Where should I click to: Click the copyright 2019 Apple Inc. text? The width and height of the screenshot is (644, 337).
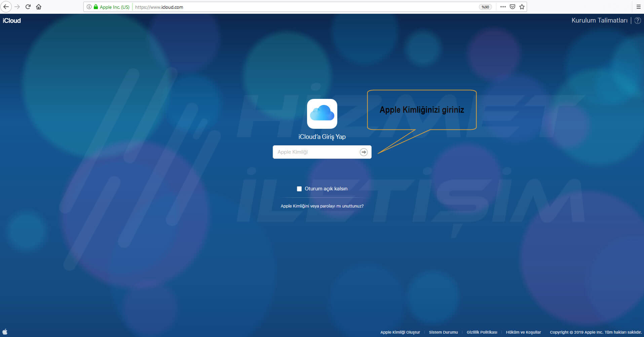coord(596,332)
